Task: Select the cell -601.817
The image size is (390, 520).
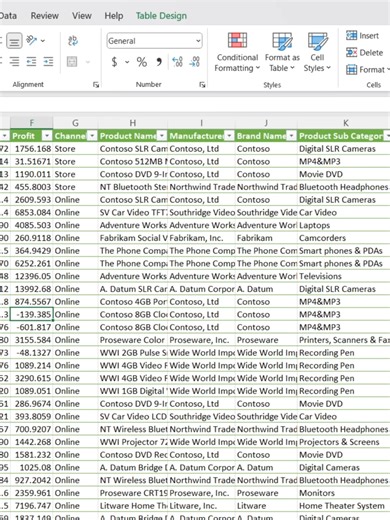Action: pyautogui.click(x=31, y=327)
